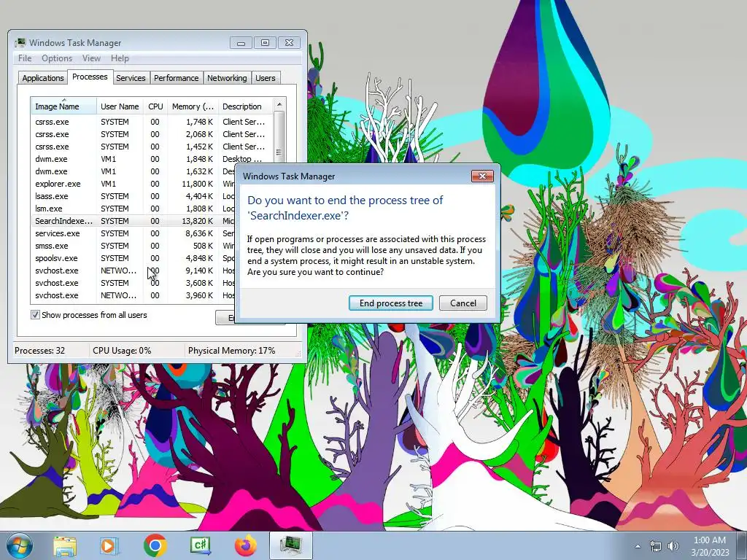
Task: Select the smss.exe process row
Action: [x=134, y=246]
